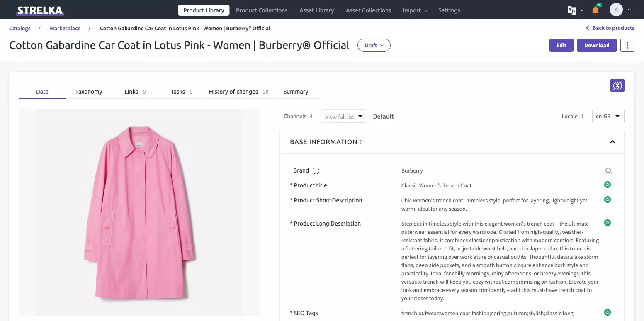Image resolution: width=644 pixels, height=321 pixels.
Task: Open Asset Collections in top navigation
Action: (368, 10)
